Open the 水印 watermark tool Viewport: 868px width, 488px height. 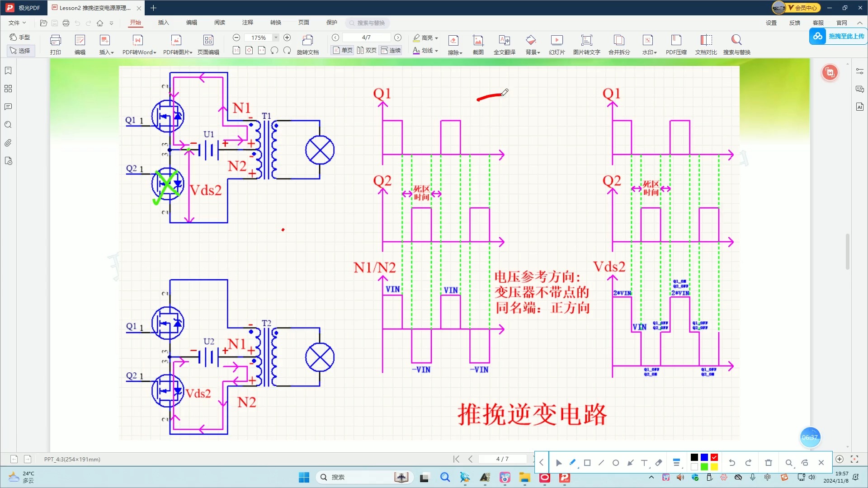click(649, 44)
